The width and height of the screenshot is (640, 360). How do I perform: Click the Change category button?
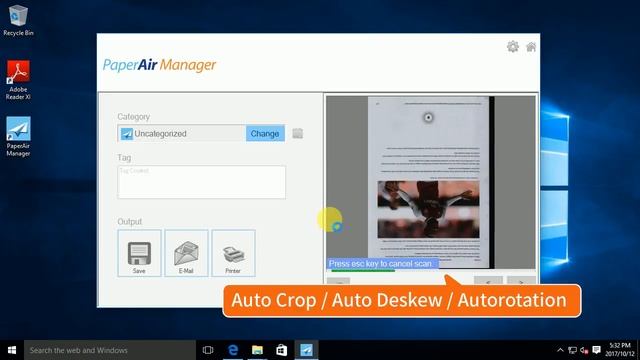pos(265,133)
